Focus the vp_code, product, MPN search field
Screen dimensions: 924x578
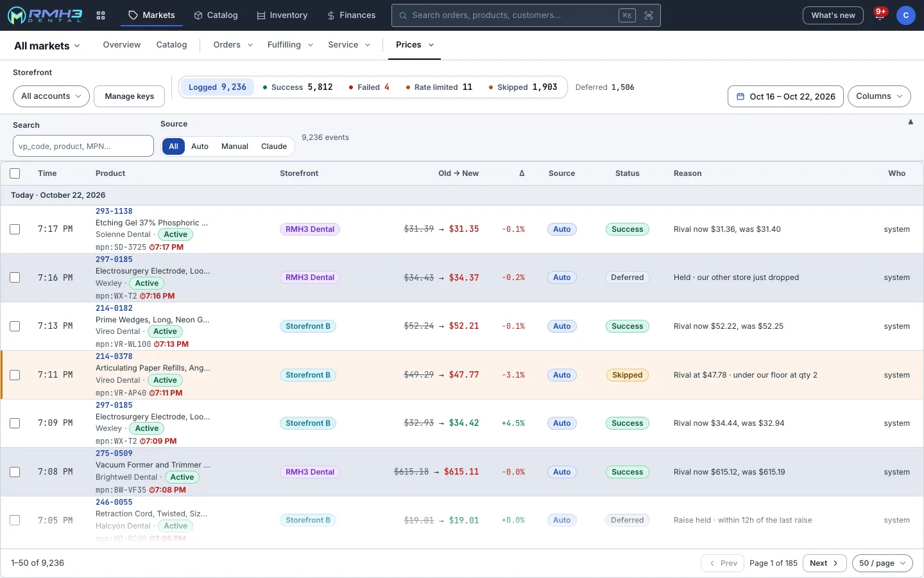(83, 146)
